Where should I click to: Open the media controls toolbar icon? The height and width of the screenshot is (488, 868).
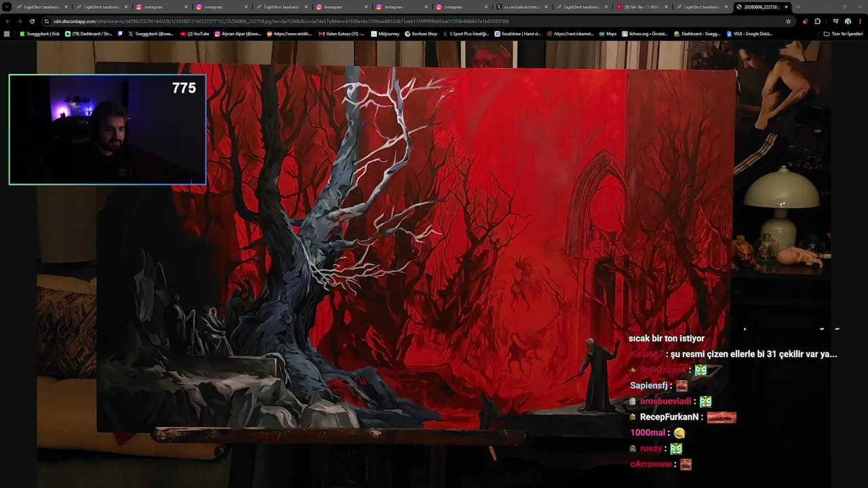click(835, 21)
